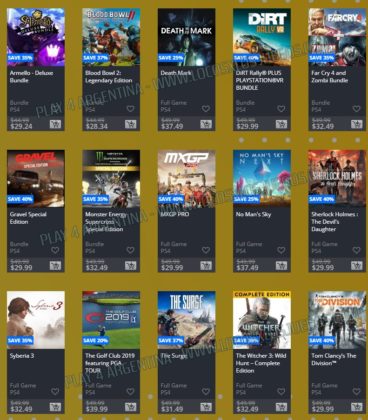
Task: Favorite The Surge with heart icon
Action: click(x=206, y=391)
